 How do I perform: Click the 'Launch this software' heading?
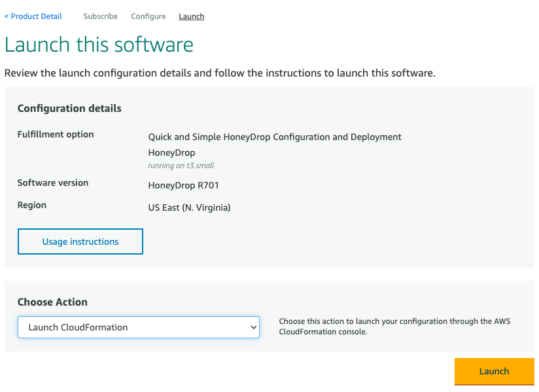point(99,45)
